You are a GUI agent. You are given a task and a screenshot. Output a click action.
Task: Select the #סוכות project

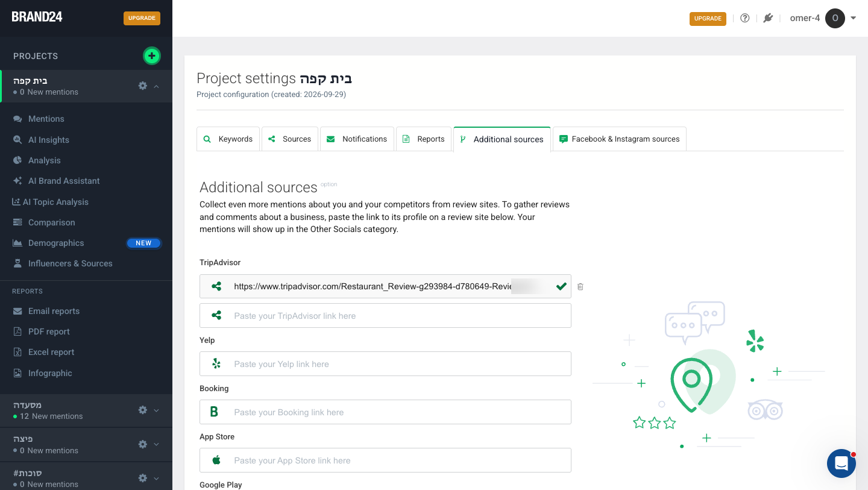(x=27, y=473)
